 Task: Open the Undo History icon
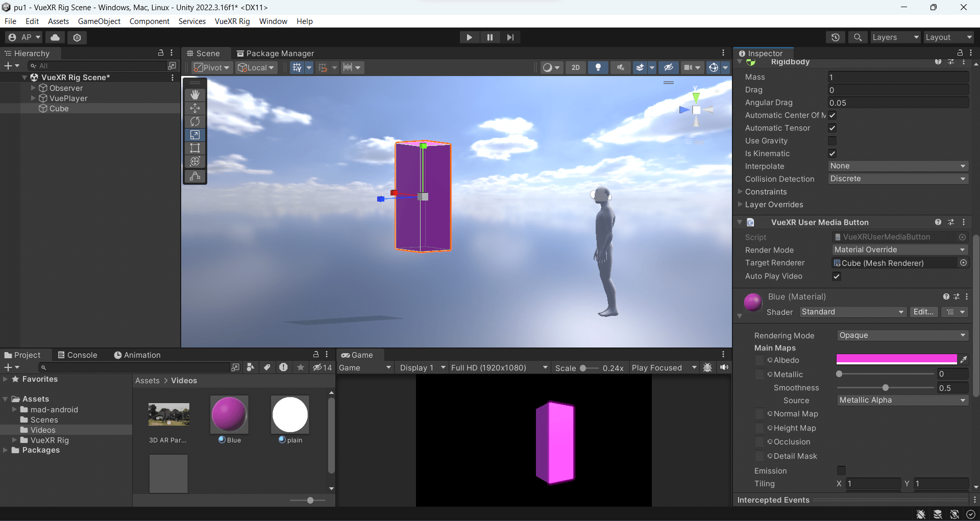pos(836,37)
